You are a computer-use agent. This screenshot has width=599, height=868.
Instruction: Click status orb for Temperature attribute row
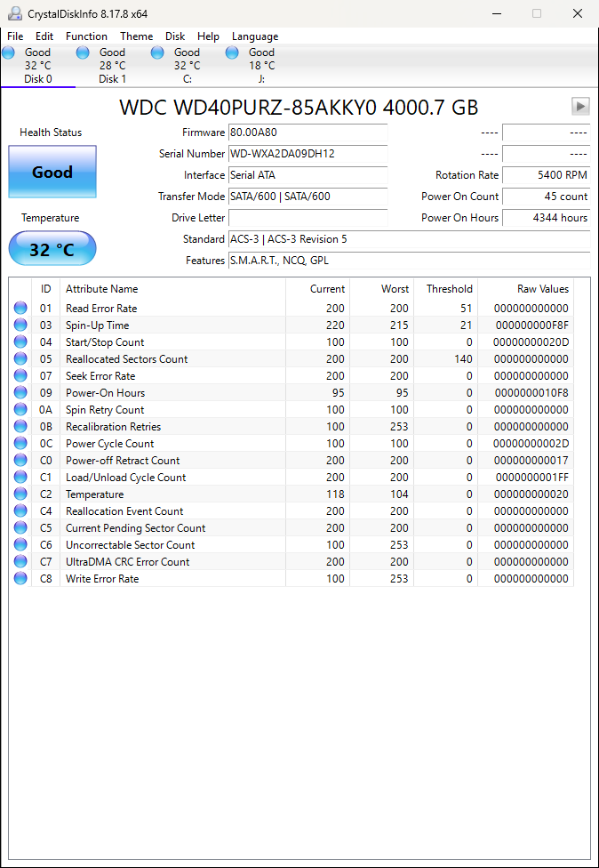pyautogui.click(x=20, y=494)
